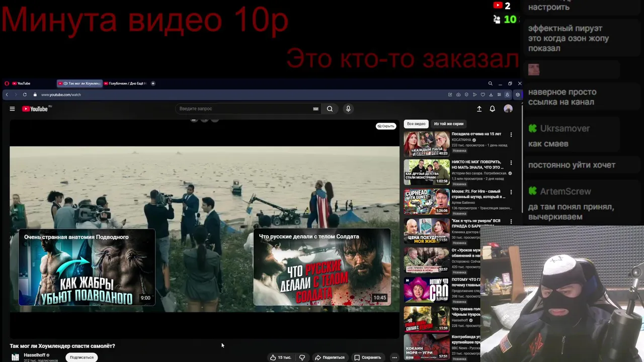Click 'КОСАТКИНА' channel name in sidebar

point(461,140)
